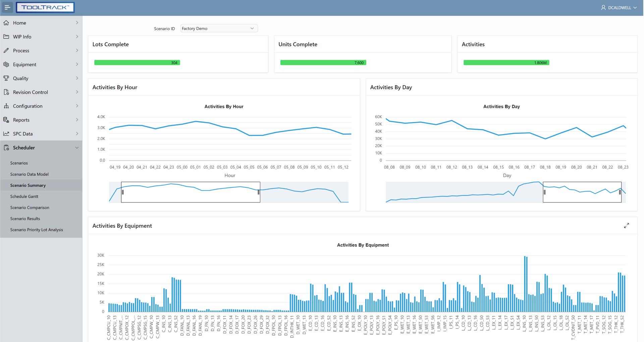Click the ToolTrack logo
Viewport: 644px width, 342px height.
[x=45, y=7]
